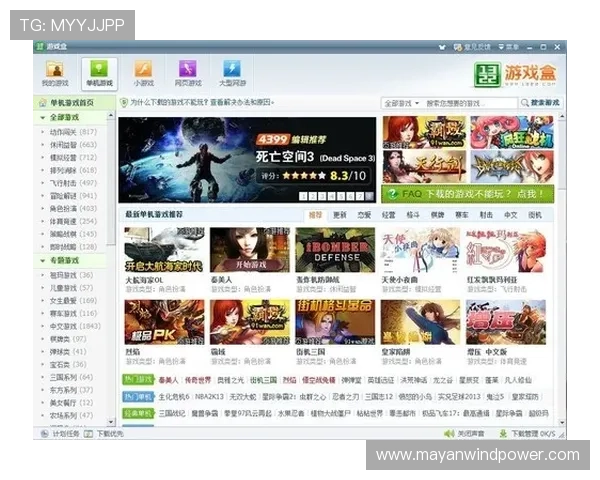Screen dimensions: 600x480
Task: Open 街机三国 game thumbnail
Action: point(335,322)
